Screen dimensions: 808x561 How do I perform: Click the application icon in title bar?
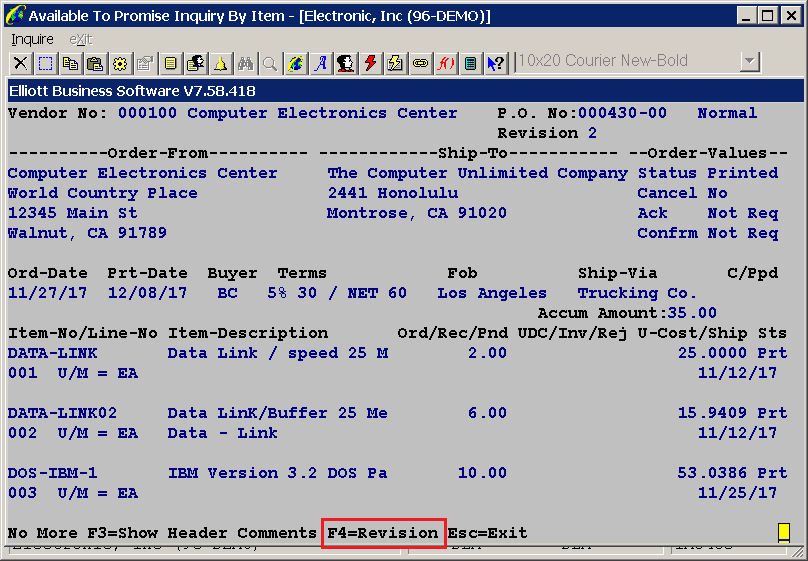pos(15,15)
